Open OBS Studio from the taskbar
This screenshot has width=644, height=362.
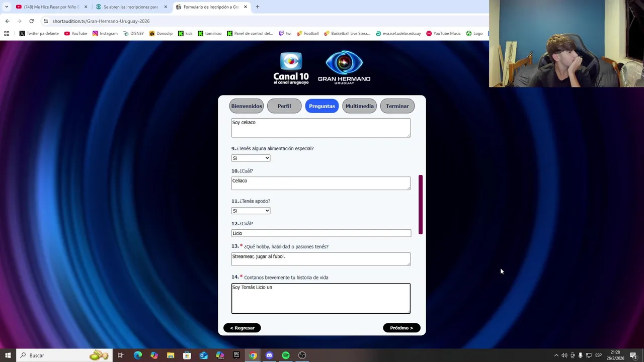pos(302,355)
